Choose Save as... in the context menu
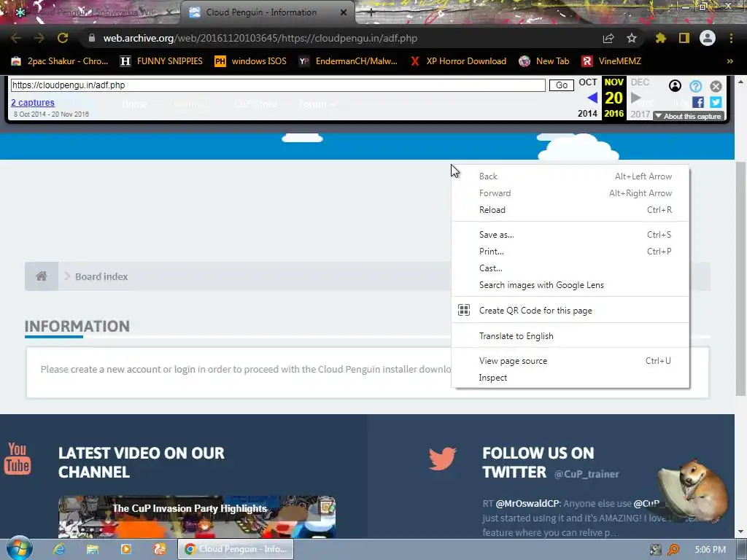This screenshot has height=560, width=747. (570, 235)
